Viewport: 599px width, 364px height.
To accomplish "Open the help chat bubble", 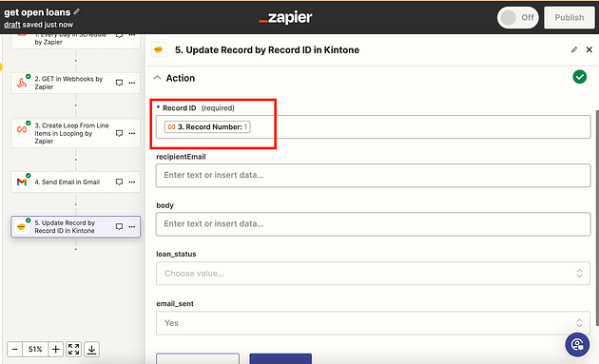I will click(x=577, y=345).
